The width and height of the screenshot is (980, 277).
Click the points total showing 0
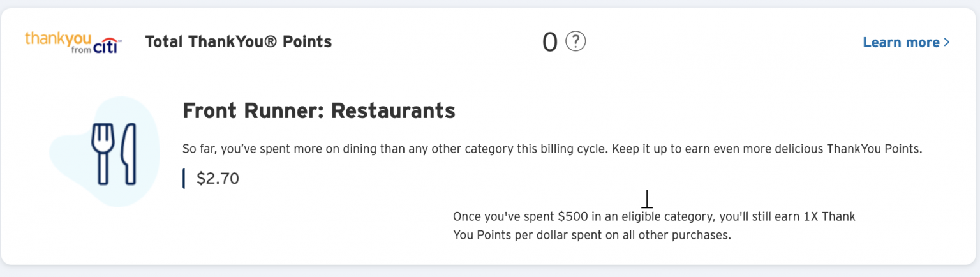(x=549, y=43)
